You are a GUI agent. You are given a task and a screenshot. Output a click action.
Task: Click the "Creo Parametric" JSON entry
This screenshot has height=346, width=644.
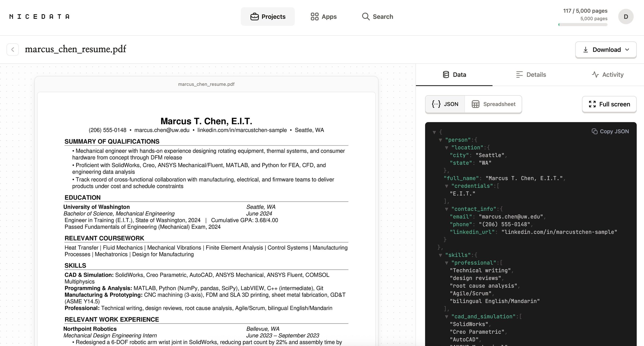click(x=477, y=332)
